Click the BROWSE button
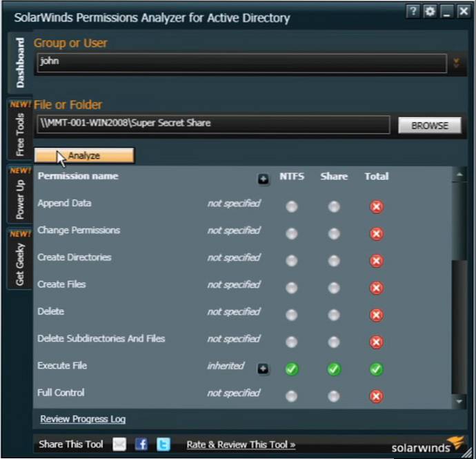The width and height of the screenshot is (476, 459). click(429, 126)
